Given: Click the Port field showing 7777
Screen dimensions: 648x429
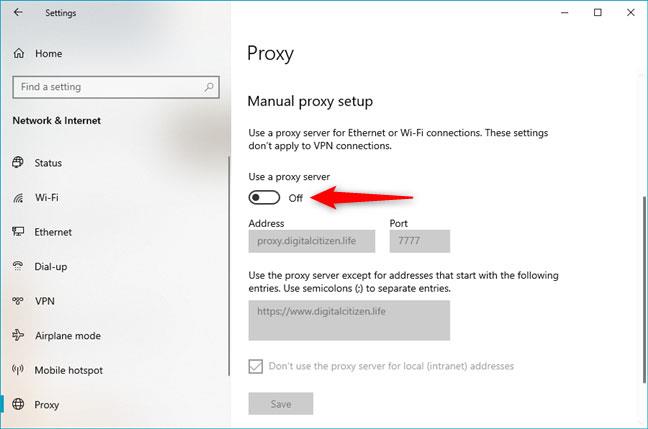Looking at the screenshot, I should pyautogui.click(x=419, y=241).
